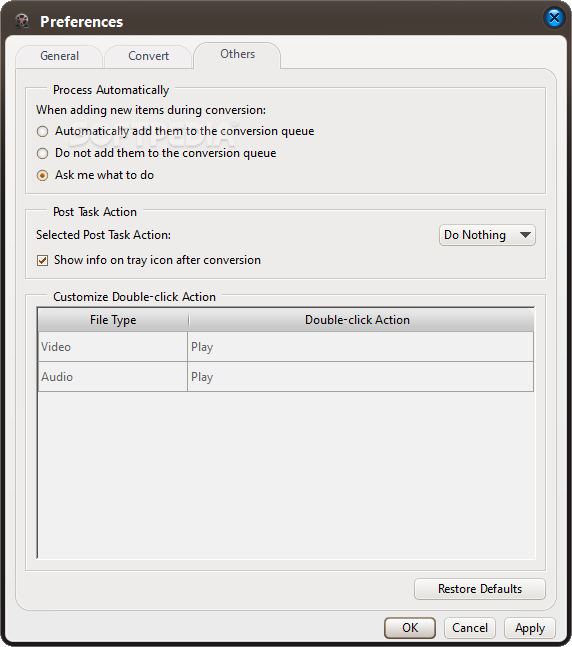Screen dimensions: 572x647
Task: Select the Video file type cell
Action: (x=113, y=347)
